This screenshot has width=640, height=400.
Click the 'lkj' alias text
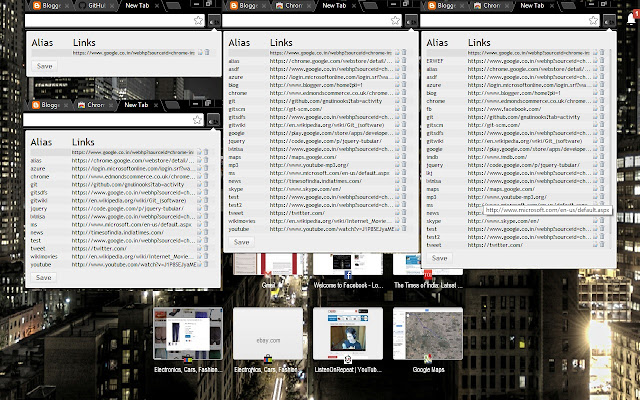point(429,173)
